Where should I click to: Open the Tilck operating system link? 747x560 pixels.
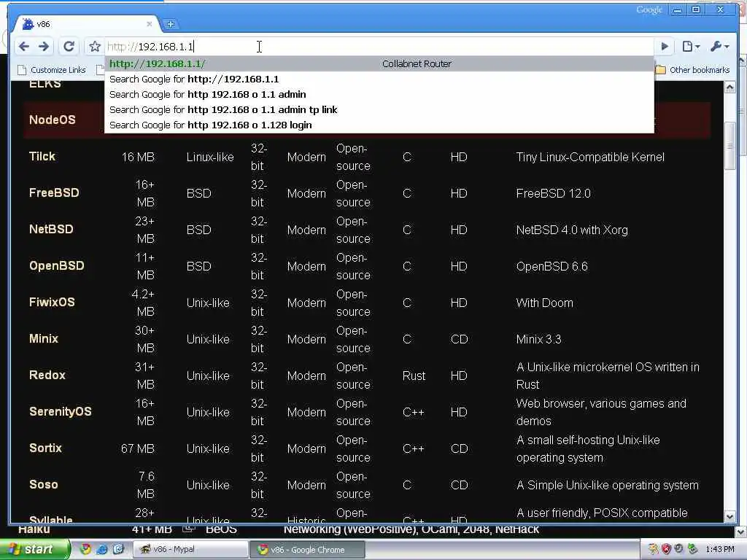(42, 156)
